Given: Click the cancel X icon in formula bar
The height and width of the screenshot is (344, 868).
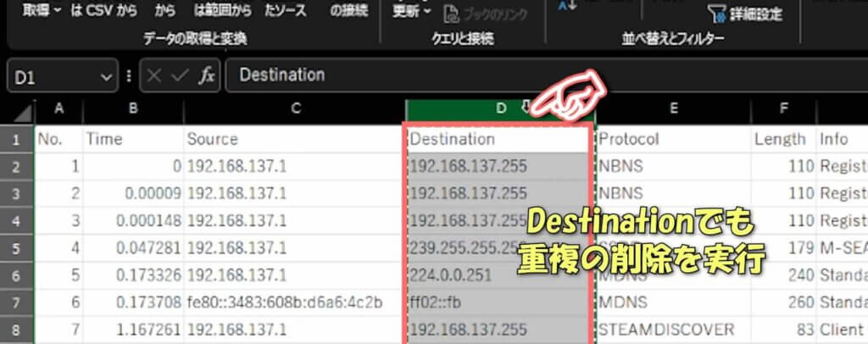Looking at the screenshot, I should pos(154,75).
